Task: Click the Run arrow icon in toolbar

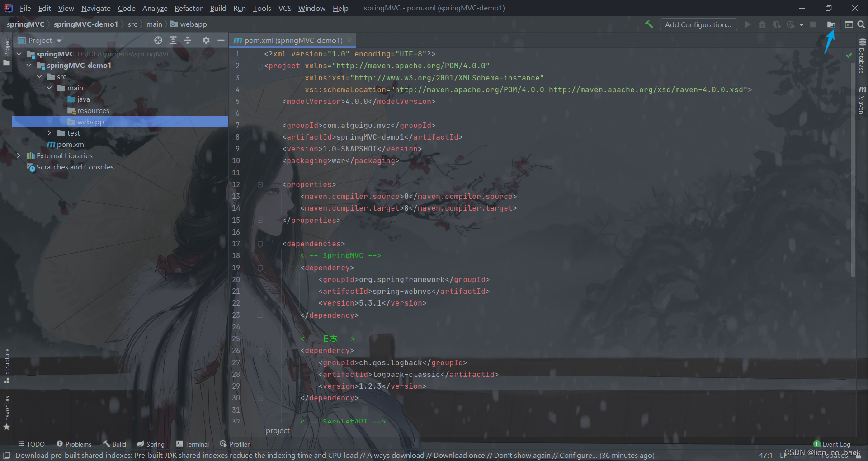Action: point(748,24)
